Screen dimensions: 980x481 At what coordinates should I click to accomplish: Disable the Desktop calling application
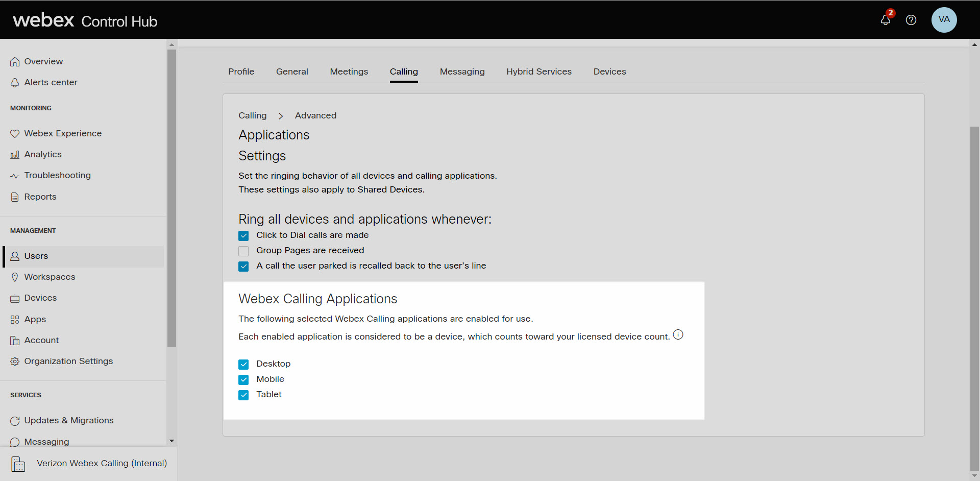[243, 364]
